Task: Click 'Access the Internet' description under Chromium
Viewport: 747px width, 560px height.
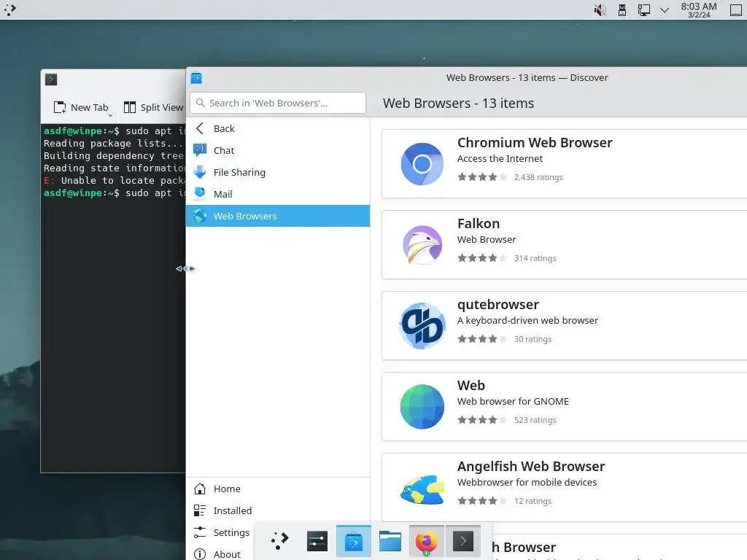Action: click(x=500, y=158)
